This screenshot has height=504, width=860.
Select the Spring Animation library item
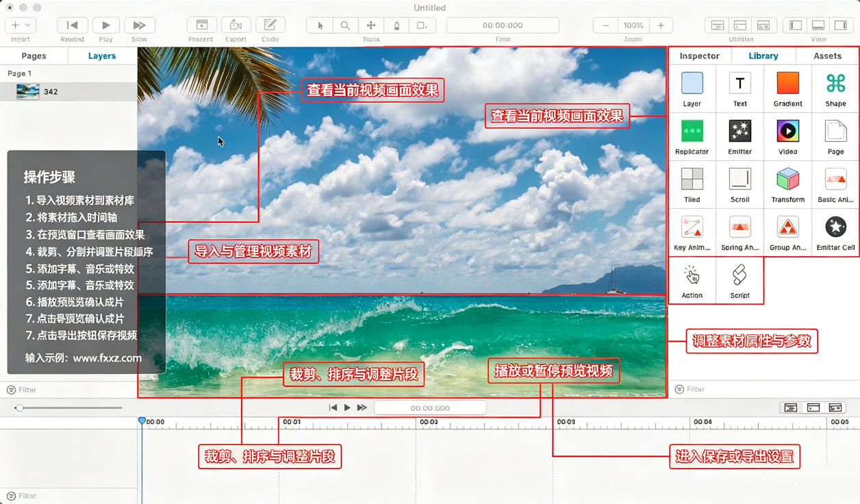tap(739, 233)
